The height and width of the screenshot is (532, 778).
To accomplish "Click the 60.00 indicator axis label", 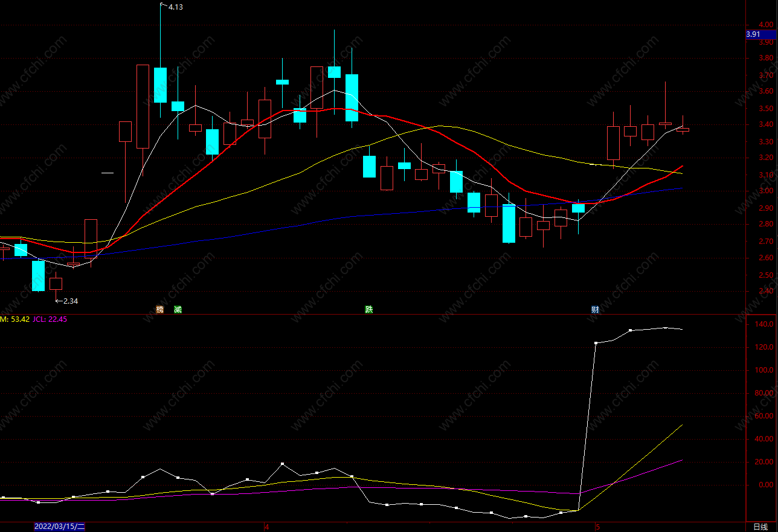I will (764, 416).
